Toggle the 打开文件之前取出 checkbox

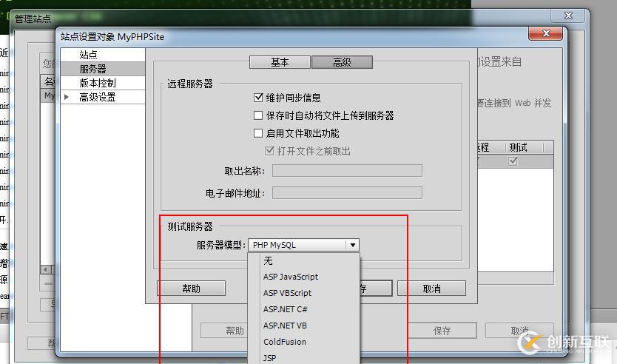click(x=269, y=151)
